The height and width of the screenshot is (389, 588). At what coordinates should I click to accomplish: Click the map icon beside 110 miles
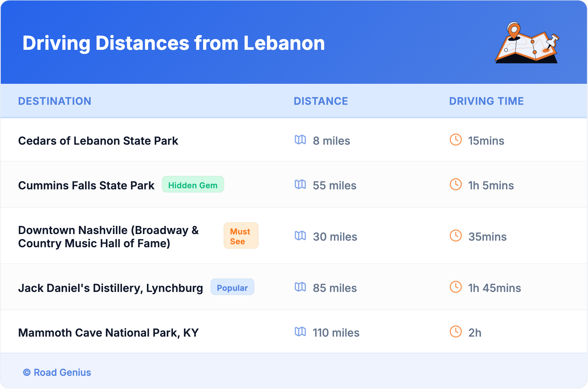pos(300,332)
